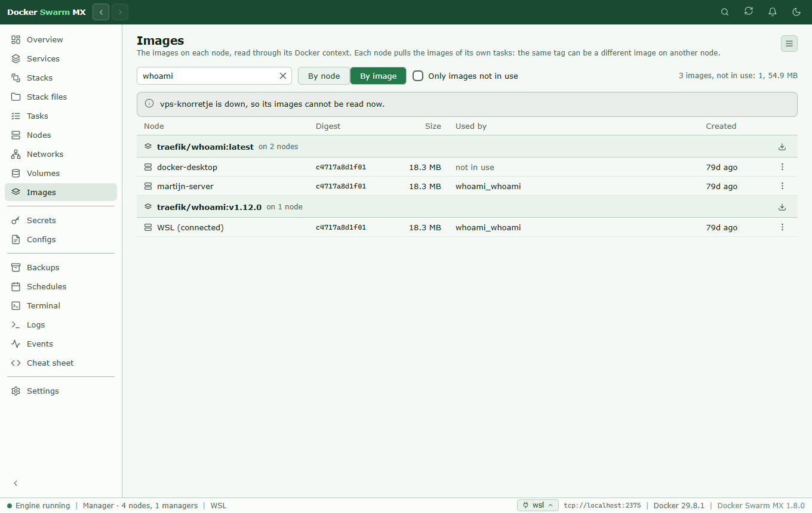This screenshot has height=513, width=812.
Task: Open notifications bell
Action: point(773,12)
